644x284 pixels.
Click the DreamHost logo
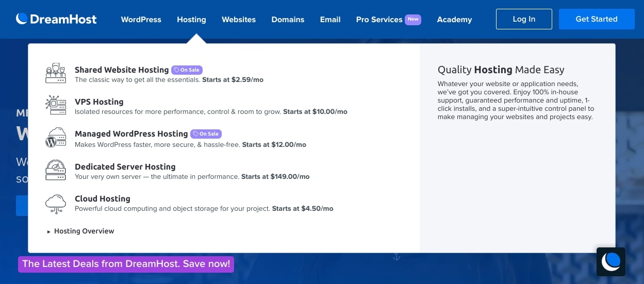(x=56, y=19)
